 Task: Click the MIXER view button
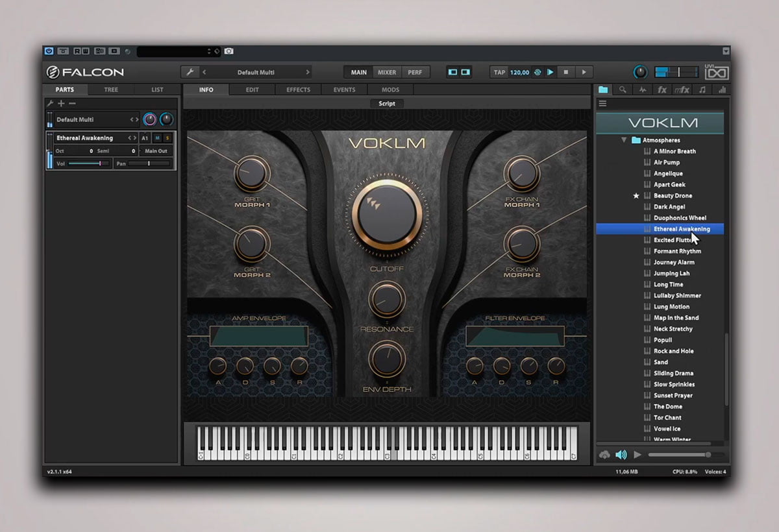click(387, 72)
